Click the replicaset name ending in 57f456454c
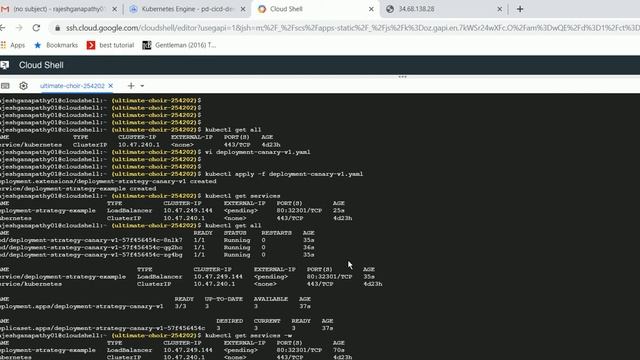This screenshot has width=640, height=360. click(x=102, y=328)
